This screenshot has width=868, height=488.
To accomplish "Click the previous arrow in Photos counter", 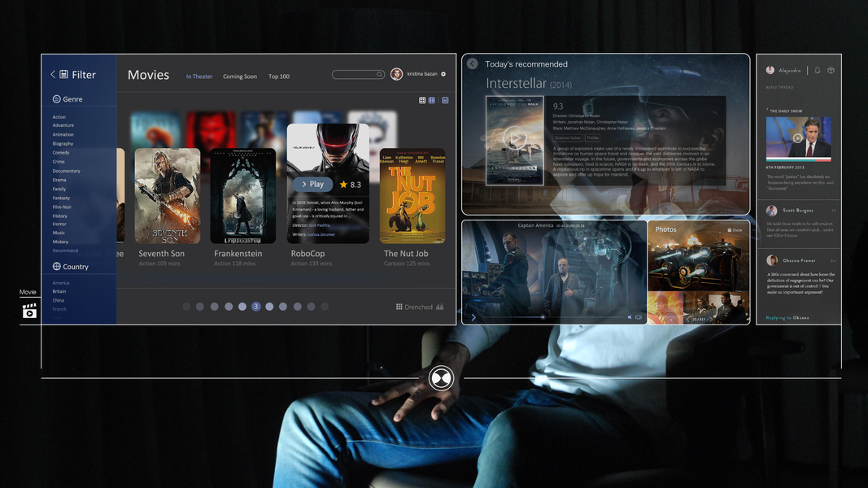I will [689, 320].
